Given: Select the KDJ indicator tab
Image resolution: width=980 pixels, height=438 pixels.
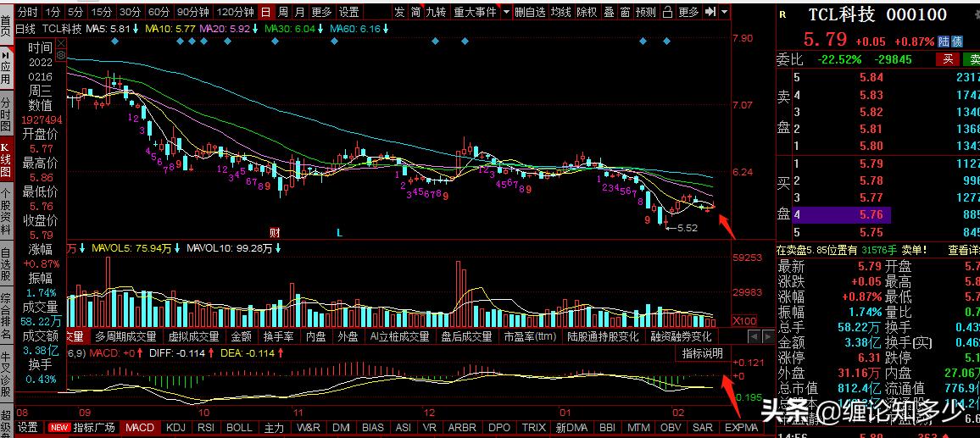Looking at the screenshot, I should tap(175, 427).
